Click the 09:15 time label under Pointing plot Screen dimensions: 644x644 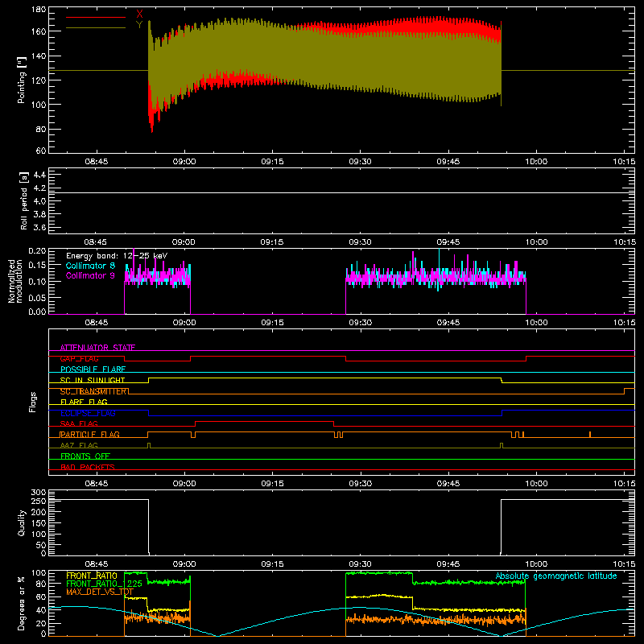tap(272, 162)
